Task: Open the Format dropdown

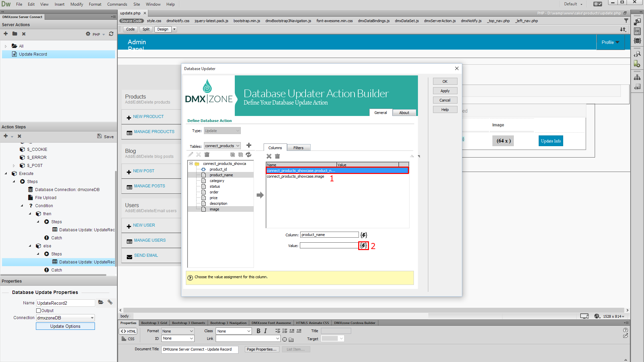Action: (x=178, y=331)
